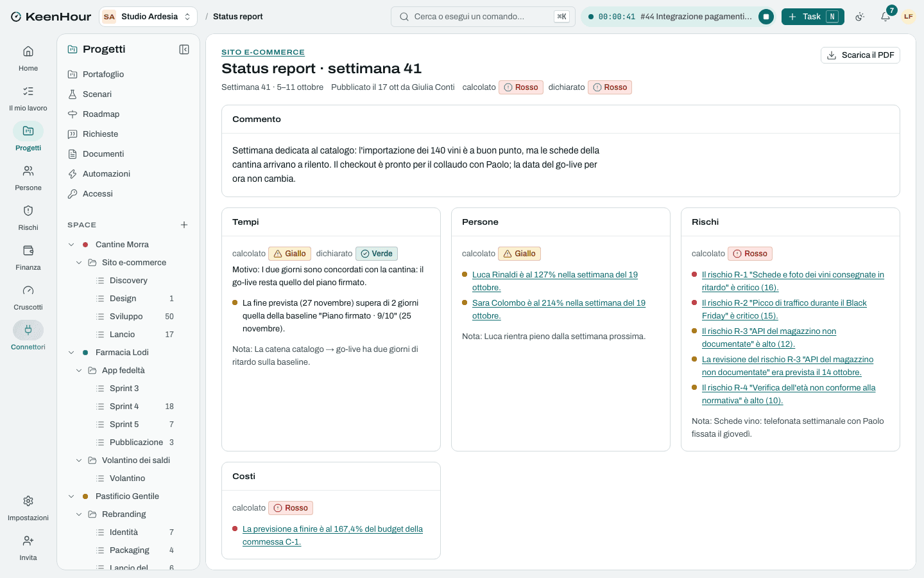Click the search command field
This screenshot has width=924, height=578.
pos(483,17)
